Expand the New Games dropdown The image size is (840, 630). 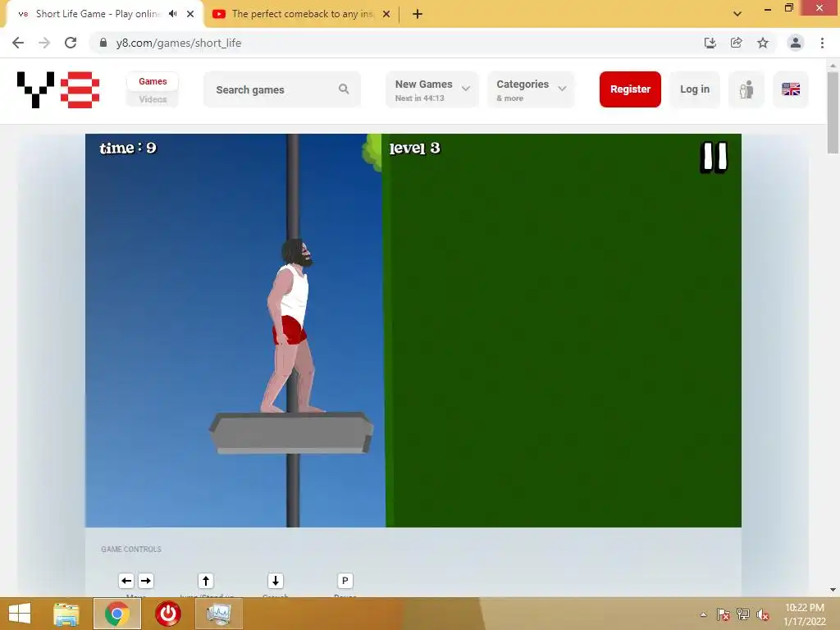click(431, 89)
